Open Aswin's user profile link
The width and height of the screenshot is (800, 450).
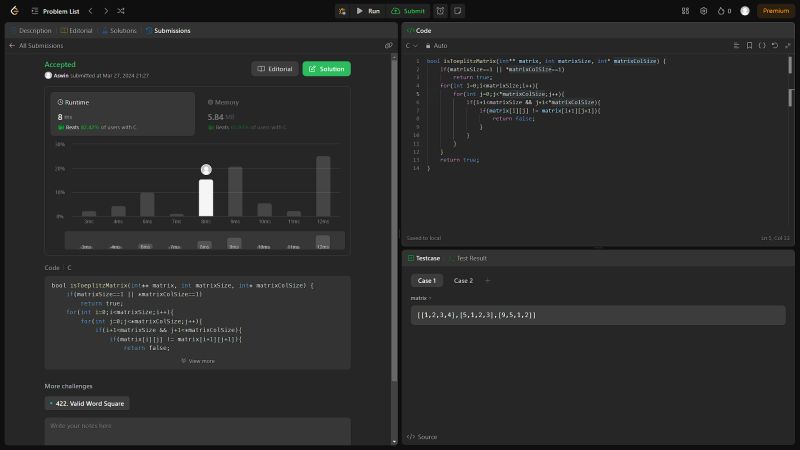pos(61,76)
